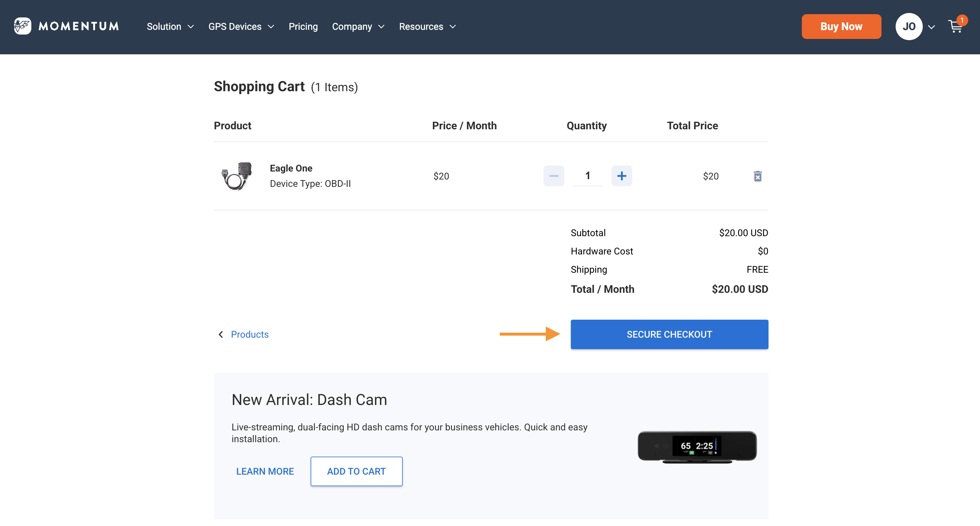Viewport: 980px width, 526px height.
Task: Click back chevron beside Products
Action: click(221, 334)
